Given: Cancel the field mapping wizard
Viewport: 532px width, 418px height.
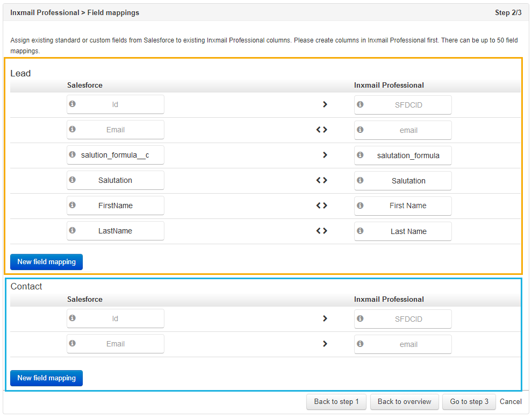Looking at the screenshot, I should coord(511,402).
